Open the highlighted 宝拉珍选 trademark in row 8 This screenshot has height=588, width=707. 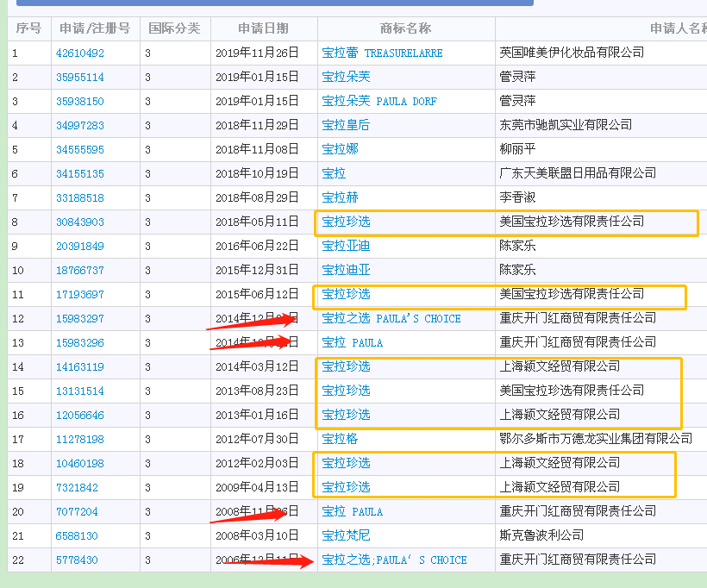[343, 222]
